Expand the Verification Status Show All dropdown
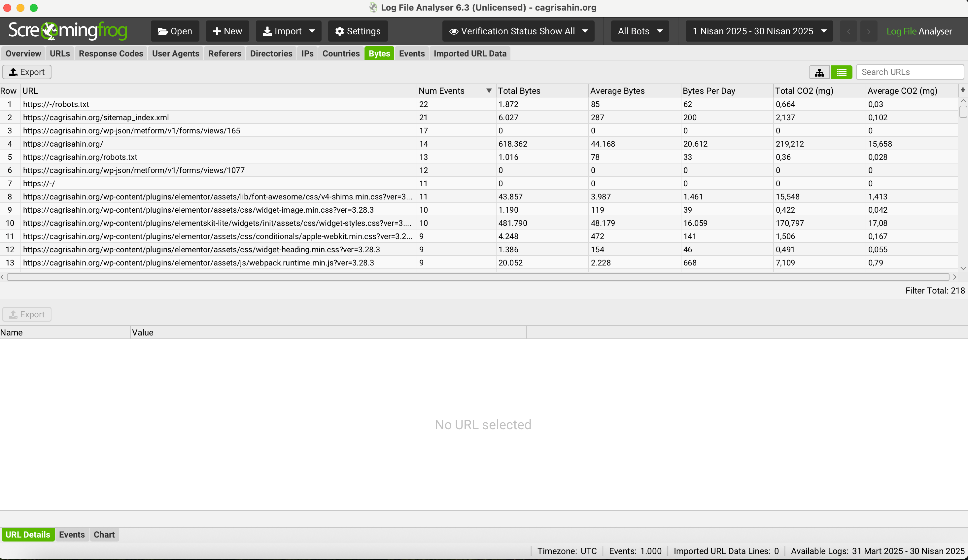The image size is (968, 560). coord(518,31)
